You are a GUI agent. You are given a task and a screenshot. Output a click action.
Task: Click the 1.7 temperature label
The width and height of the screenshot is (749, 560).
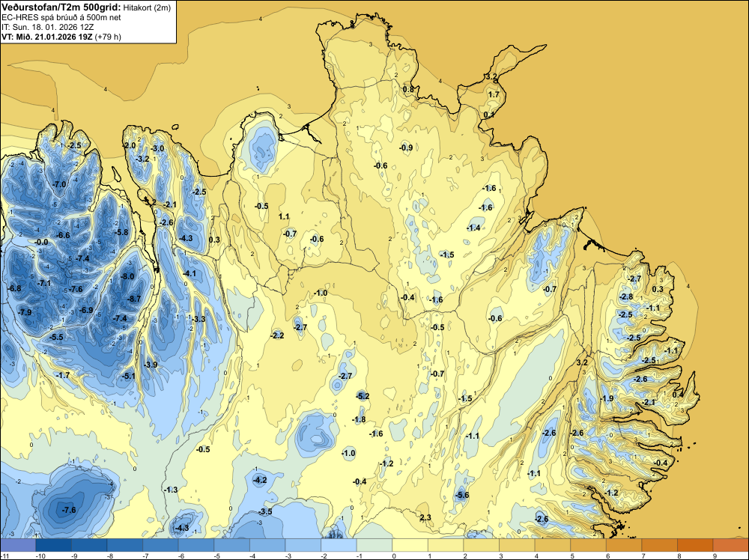(x=494, y=94)
